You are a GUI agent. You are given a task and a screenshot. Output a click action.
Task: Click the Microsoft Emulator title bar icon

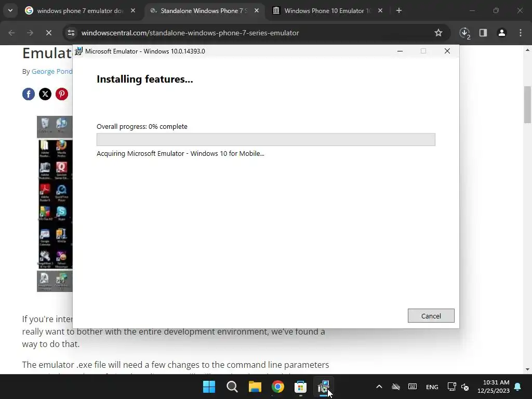pyautogui.click(x=79, y=51)
